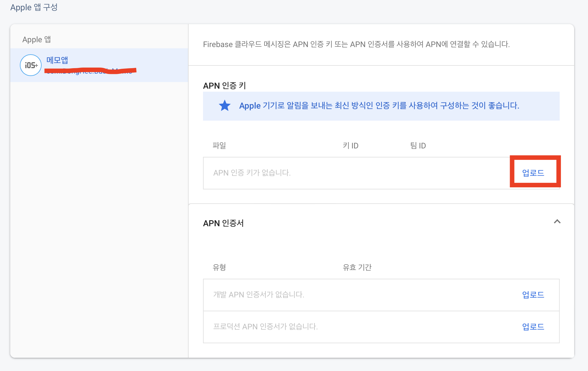Click the Apple 앱 구성 page title
Image resolution: width=588 pixels, height=371 pixels.
tap(34, 7)
